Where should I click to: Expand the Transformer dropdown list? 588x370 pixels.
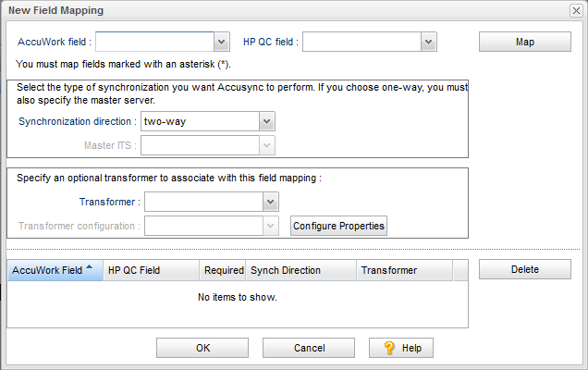[x=270, y=201]
